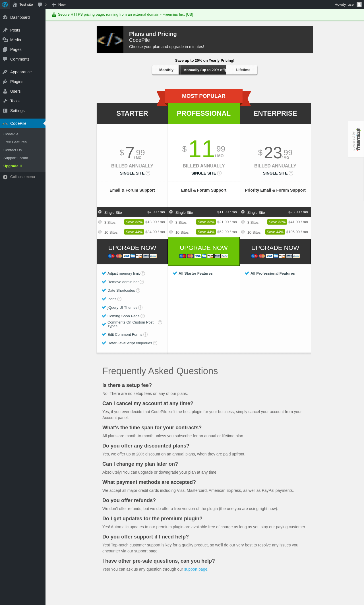Click the home icon beside Test site
The width and height of the screenshot is (364, 605).
pos(15,5)
